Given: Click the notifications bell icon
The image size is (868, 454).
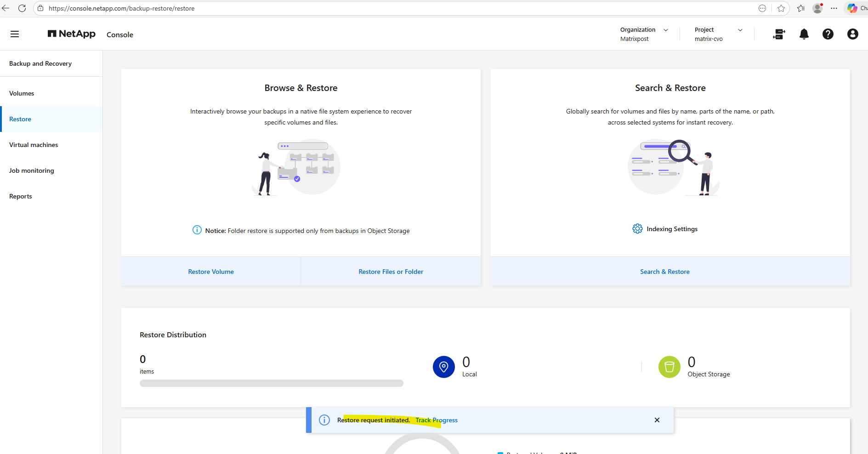Looking at the screenshot, I should [x=804, y=34].
